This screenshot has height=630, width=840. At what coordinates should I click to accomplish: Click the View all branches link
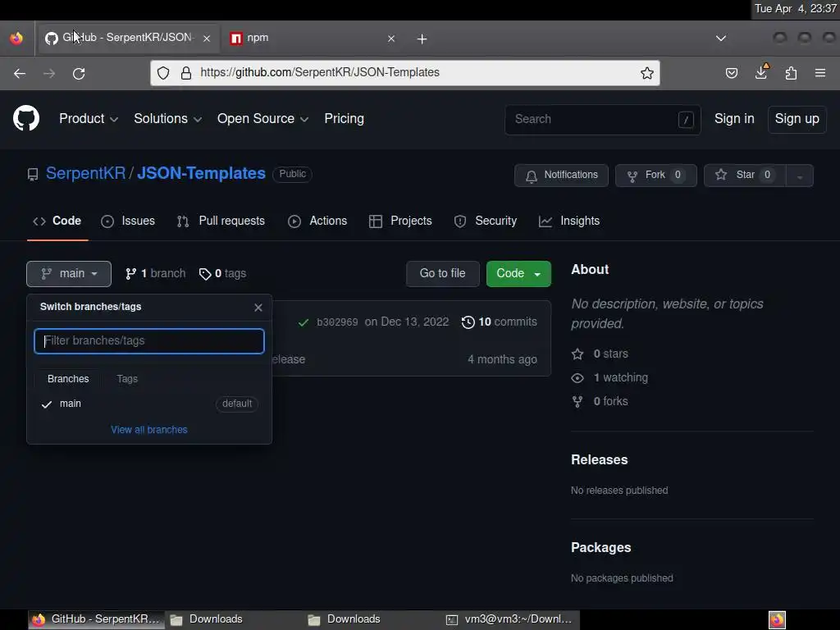149,430
